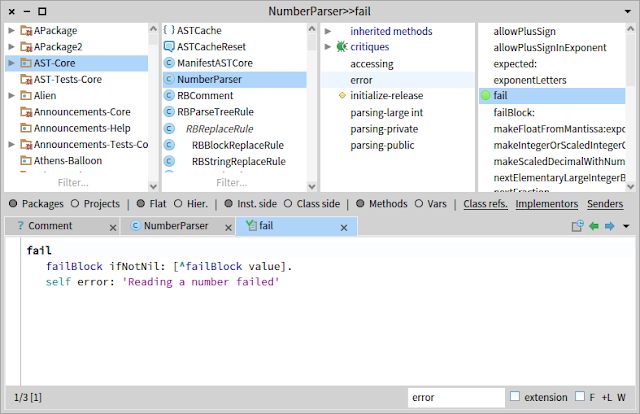The width and height of the screenshot is (640, 414).
Task: Click the RBParseTreeRule class icon
Action: tap(169, 112)
